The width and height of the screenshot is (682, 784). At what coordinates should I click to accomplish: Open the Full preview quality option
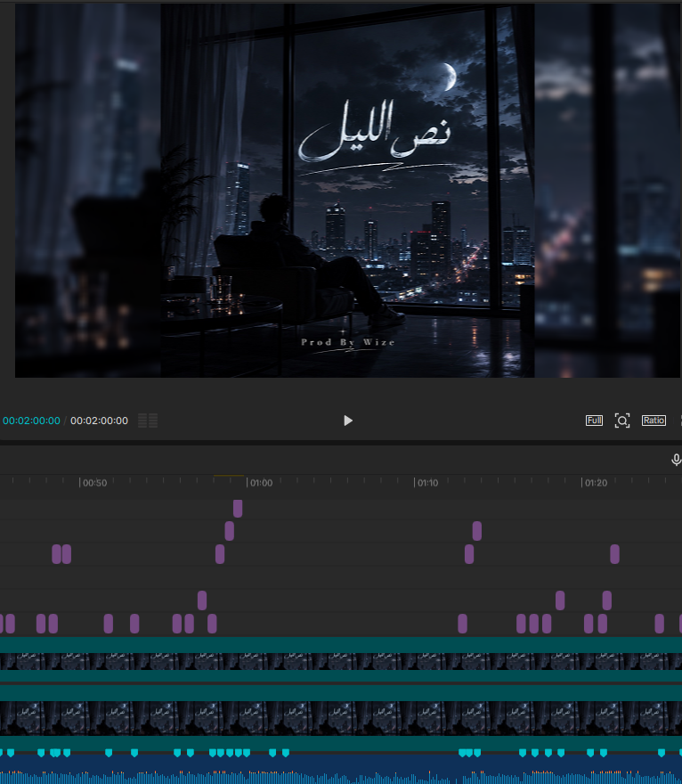pos(594,421)
